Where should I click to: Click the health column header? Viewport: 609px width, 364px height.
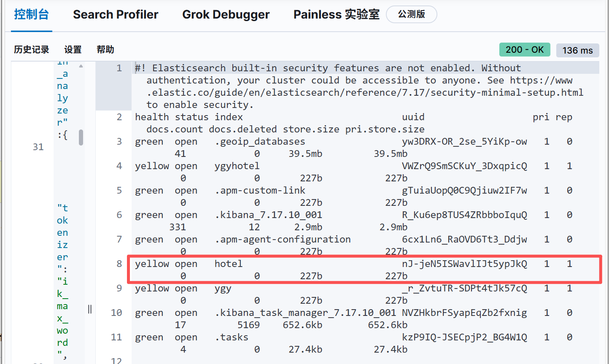[x=152, y=117]
